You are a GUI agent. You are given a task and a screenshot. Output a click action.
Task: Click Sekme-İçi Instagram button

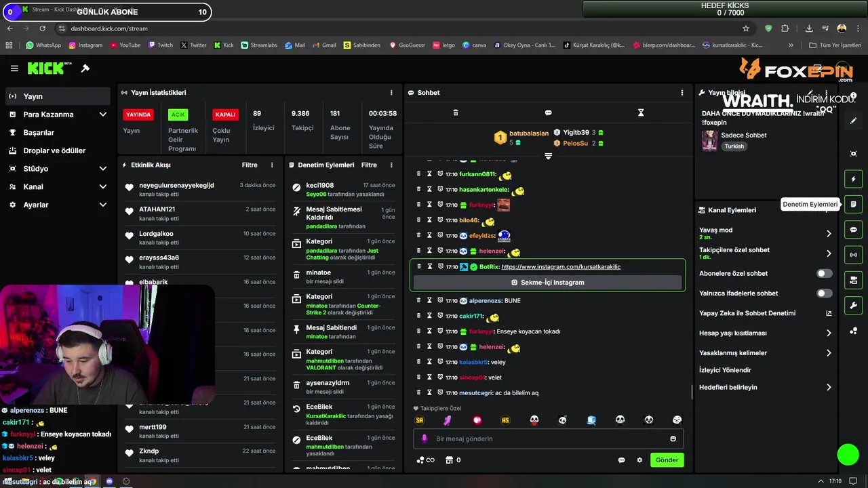click(548, 283)
